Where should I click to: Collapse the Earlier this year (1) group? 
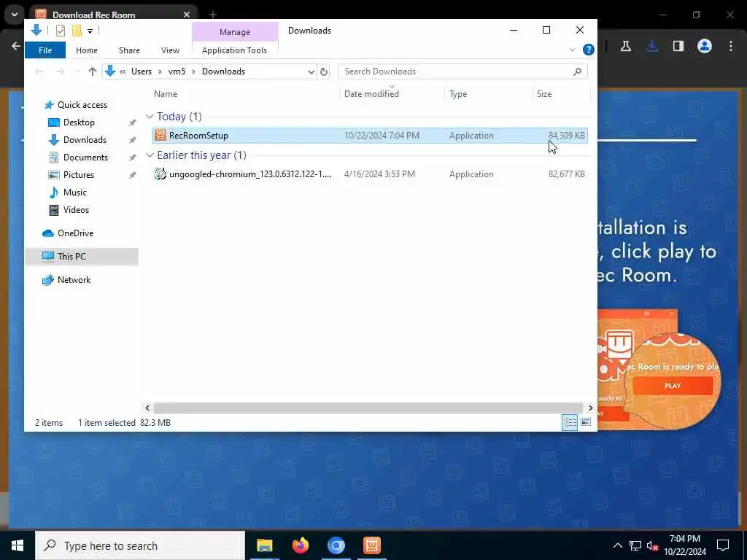150,155
